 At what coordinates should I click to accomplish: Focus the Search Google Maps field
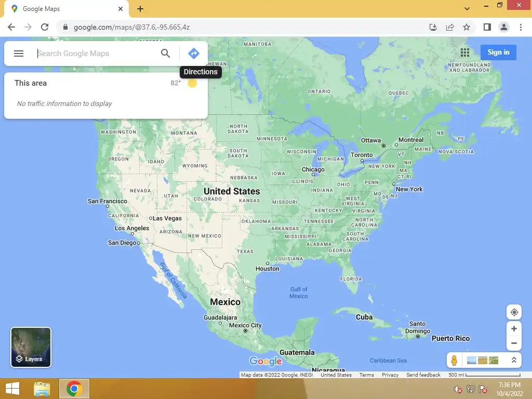[97, 54]
